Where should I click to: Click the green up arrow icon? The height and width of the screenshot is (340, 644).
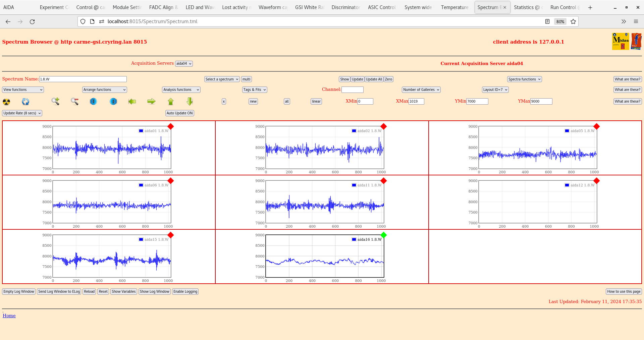tap(171, 101)
